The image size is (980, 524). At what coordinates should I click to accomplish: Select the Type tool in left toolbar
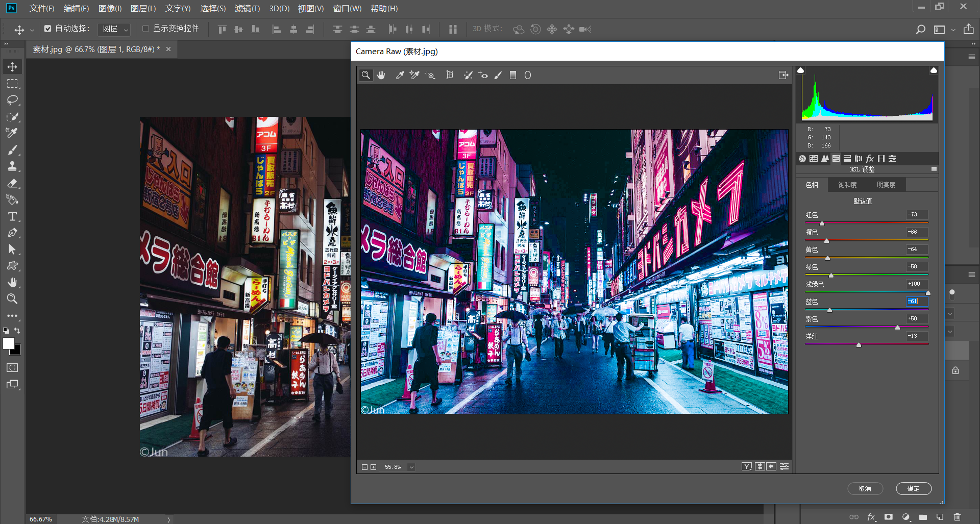[x=12, y=216]
